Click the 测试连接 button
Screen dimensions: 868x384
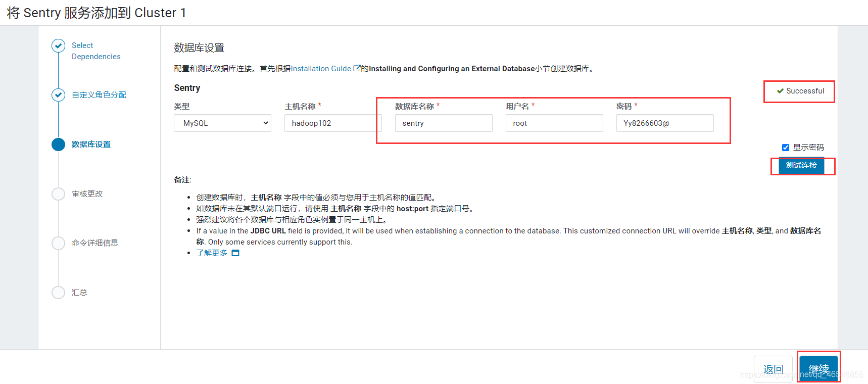801,166
